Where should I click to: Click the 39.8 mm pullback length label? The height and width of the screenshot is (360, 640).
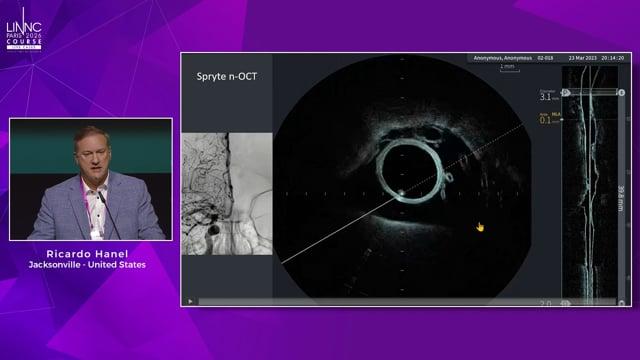click(x=621, y=198)
